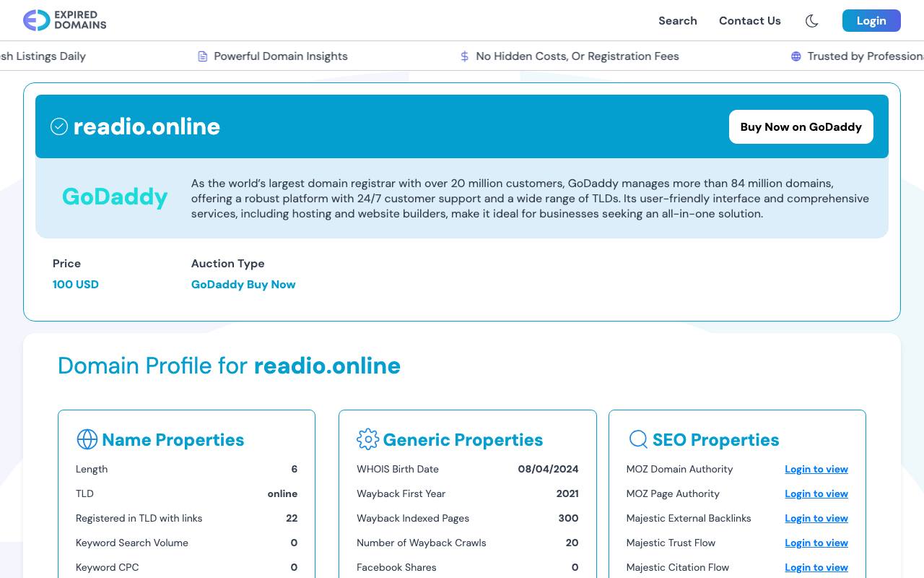Image resolution: width=924 pixels, height=578 pixels.
Task: Click the Name Properties heading
Action: tap(173, 439)
